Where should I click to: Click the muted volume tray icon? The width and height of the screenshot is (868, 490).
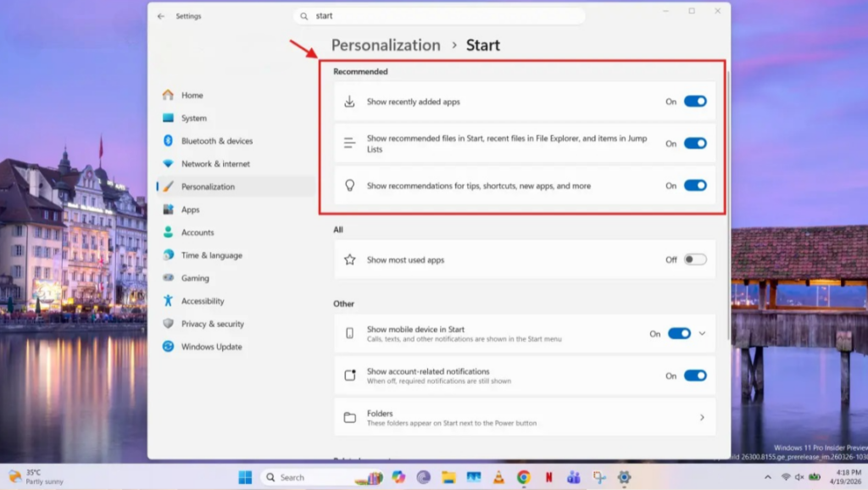(799, 477)
